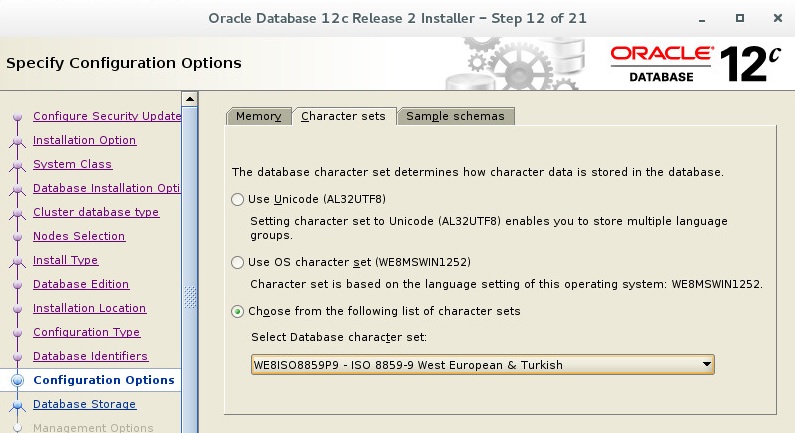This screenshot has height=433, width=795.
Task: Minimize the installer window
Action: pos(702,19)
